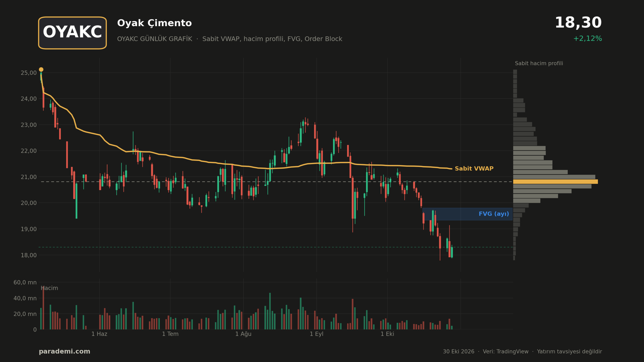Click the OYAKC ticker badge
The image size is (644, 362).
[72, 33]
